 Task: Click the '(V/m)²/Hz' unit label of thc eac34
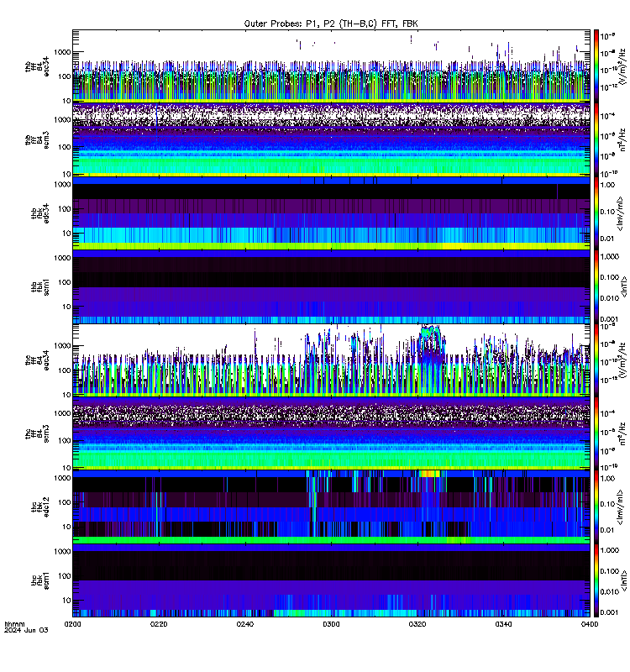622,360
